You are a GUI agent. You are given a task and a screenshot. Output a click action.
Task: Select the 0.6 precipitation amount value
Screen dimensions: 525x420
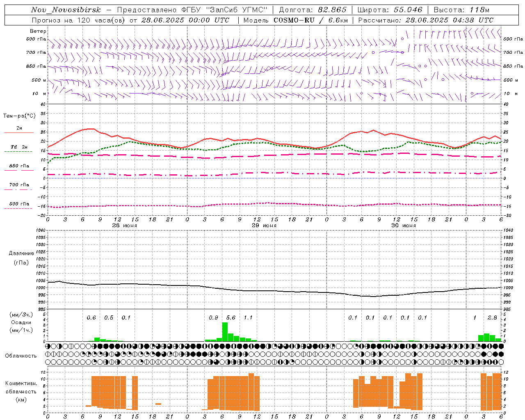[x=91, y=317]
